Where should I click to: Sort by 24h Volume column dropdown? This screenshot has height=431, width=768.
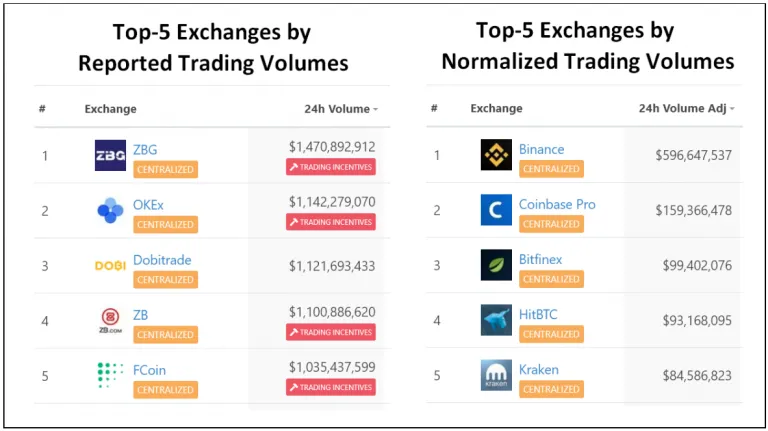click(341, 108)
